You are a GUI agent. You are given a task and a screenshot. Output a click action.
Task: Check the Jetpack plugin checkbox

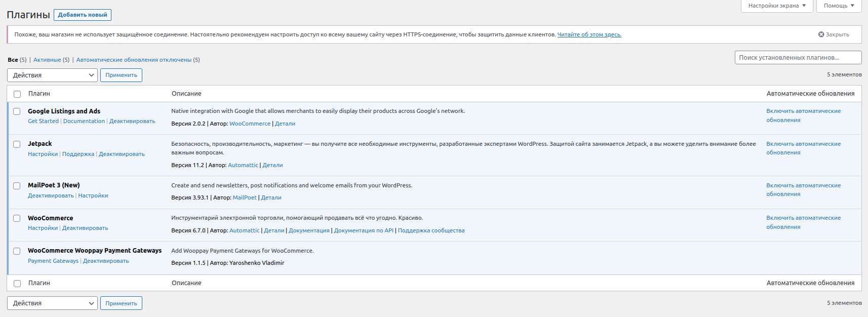pos(17,144)
